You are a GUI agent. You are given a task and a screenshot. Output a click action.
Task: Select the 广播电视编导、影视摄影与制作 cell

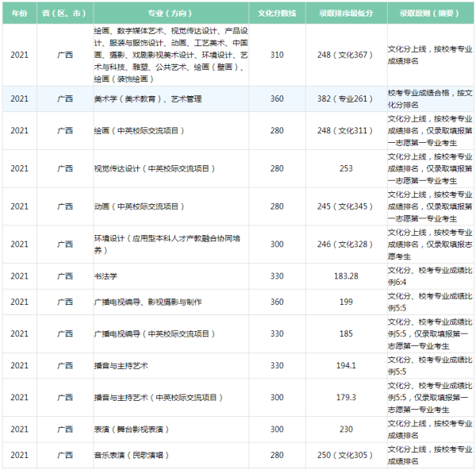pyautogui.click(x=171, y=302)
